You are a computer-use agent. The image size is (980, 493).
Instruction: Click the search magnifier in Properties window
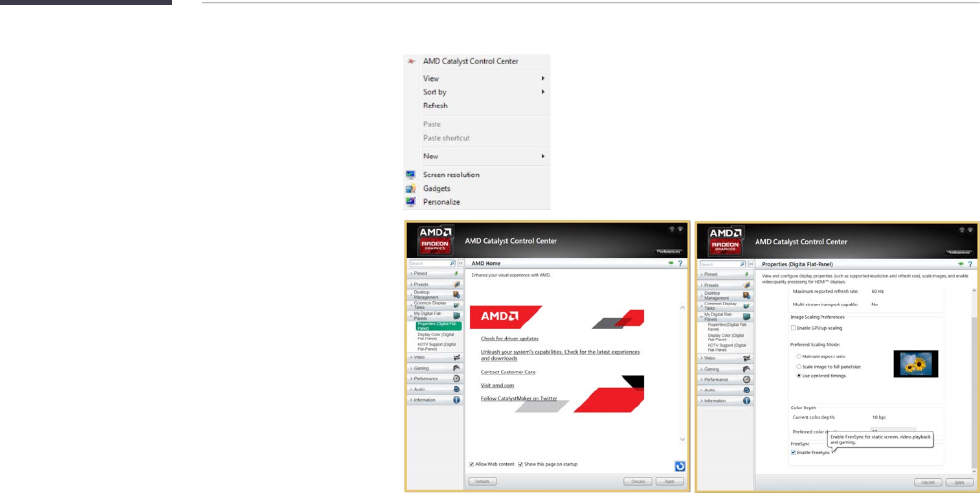tap(742, 264)
